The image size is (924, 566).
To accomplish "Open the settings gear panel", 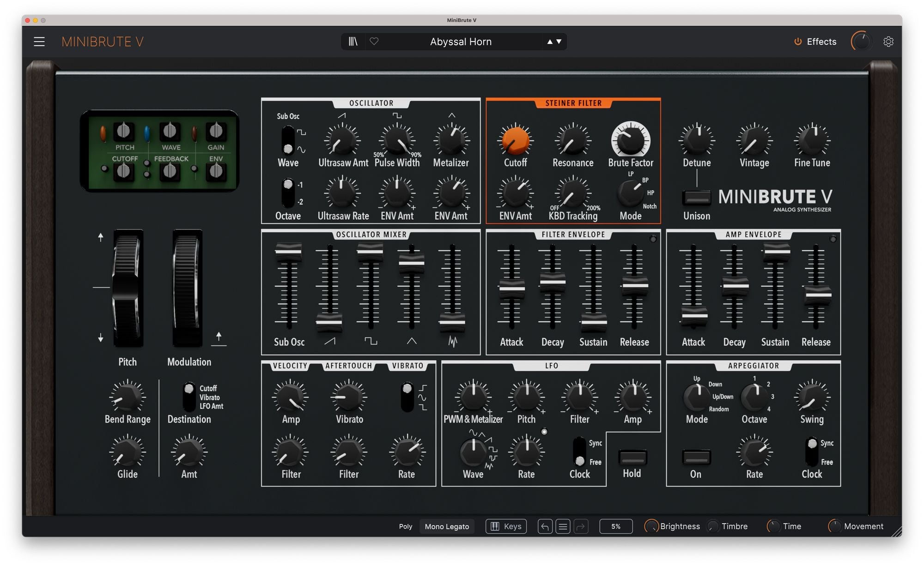I will click(x=888, y=42).
